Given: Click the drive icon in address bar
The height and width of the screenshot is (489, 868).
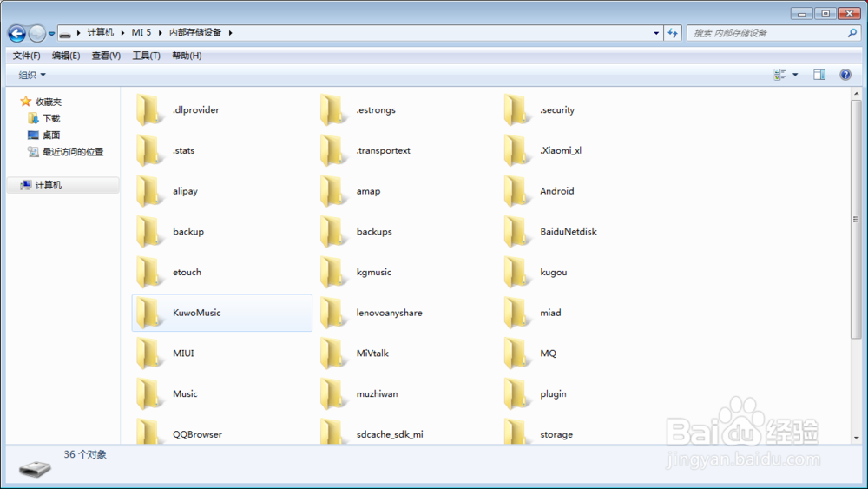Looking at the screenshot, I should coord(65,34).
